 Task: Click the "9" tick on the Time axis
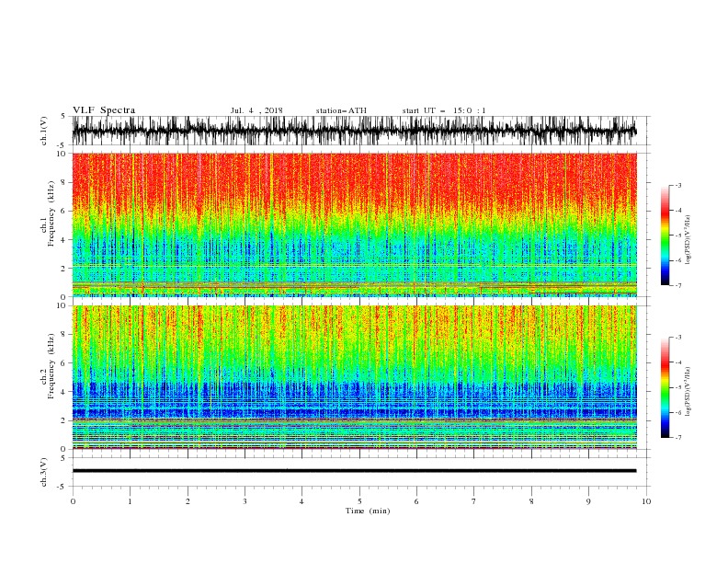[588, 501]
